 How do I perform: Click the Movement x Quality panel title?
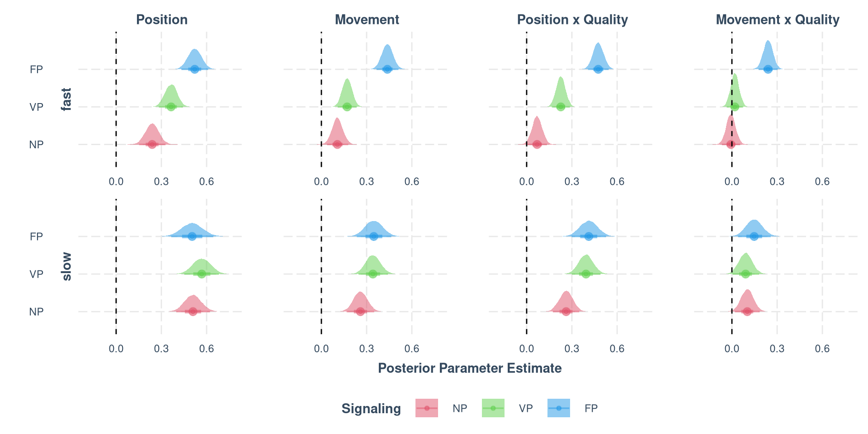(x=777, y=20)
